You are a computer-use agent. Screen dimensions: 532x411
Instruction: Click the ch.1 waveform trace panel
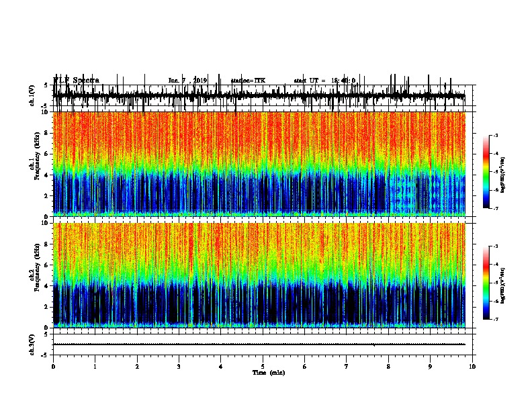click(263, 95)
